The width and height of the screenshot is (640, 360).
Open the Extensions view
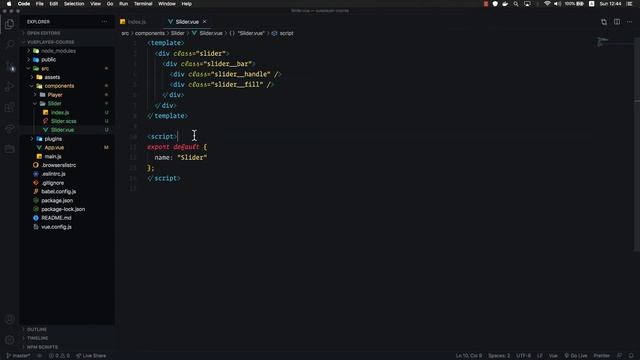9,108
